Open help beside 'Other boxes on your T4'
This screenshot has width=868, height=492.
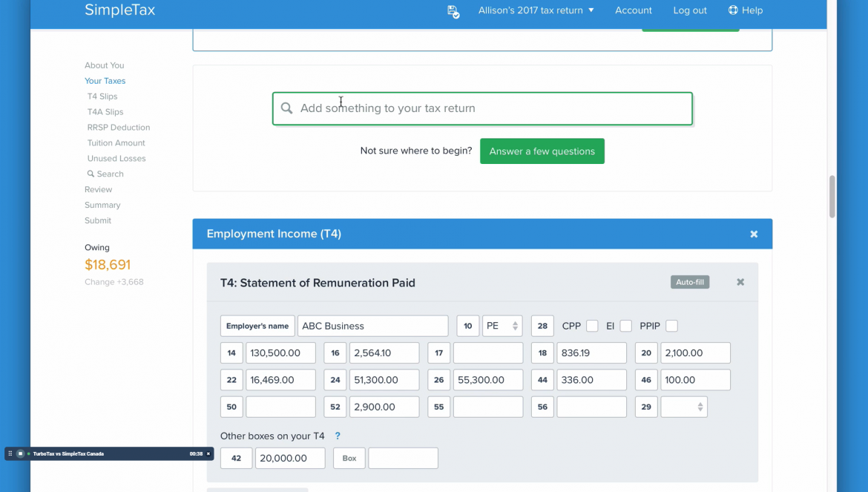coord(338,436)
